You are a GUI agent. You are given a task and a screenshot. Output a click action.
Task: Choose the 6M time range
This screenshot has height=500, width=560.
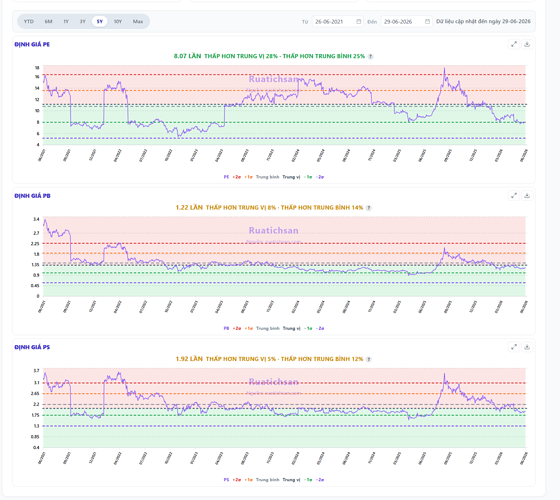tap(49, 21)
